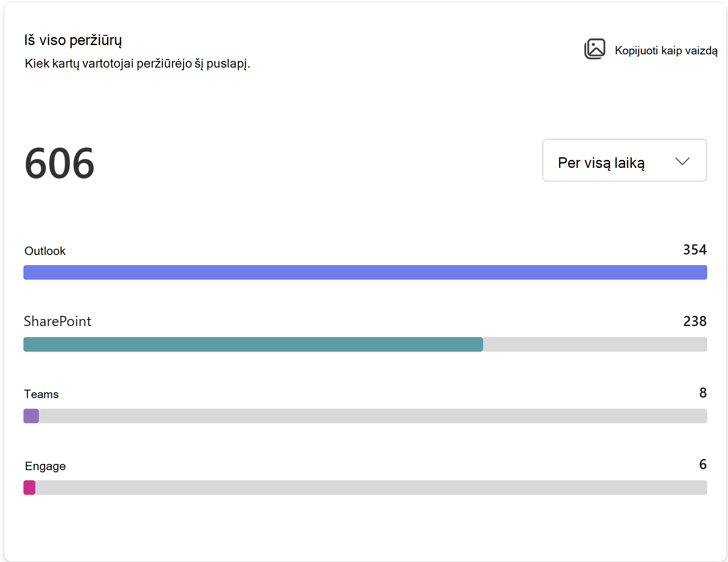Click the Outlook count 354
728x562 pixels.
[x=695, y=250]
